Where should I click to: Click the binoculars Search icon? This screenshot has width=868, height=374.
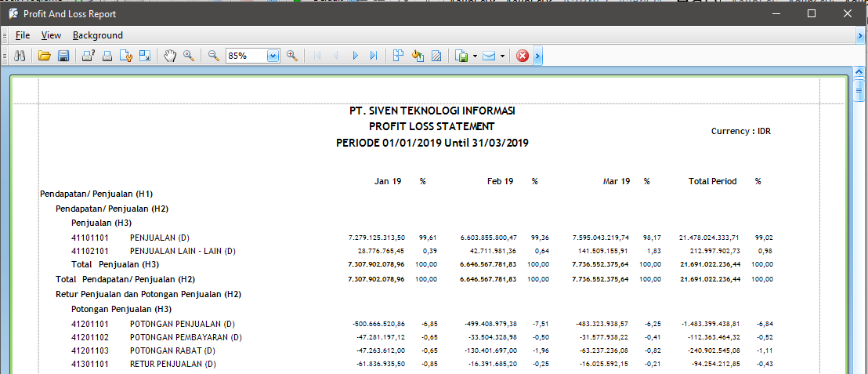(x=20, y=56)
